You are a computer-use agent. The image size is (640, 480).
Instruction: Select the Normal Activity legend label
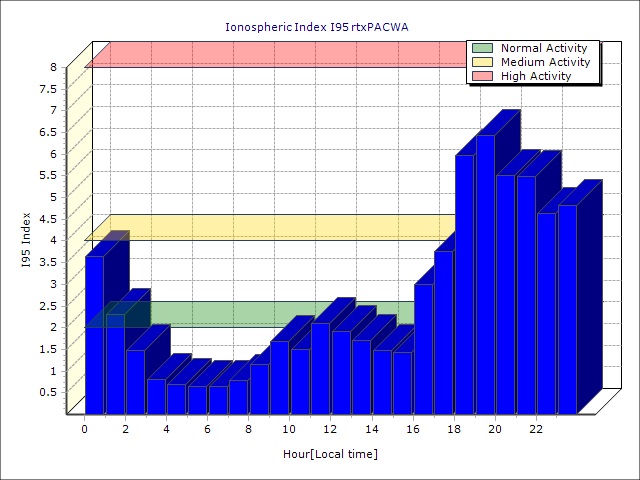545,48
